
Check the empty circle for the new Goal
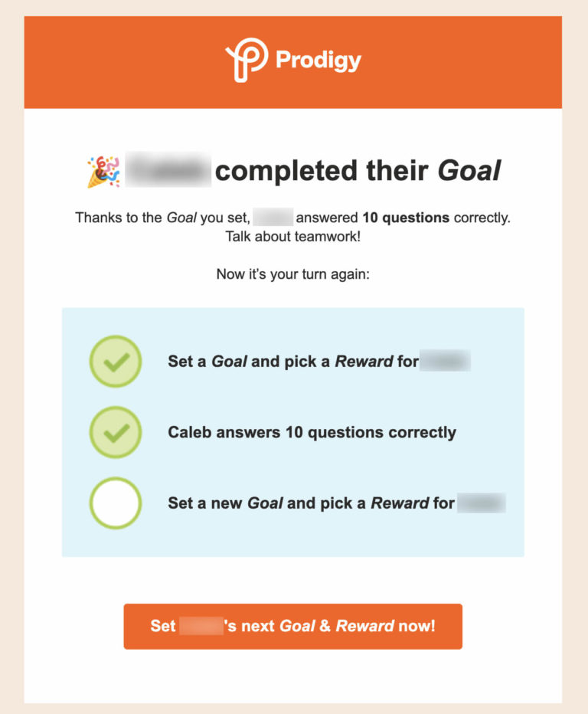click(115, 503)
